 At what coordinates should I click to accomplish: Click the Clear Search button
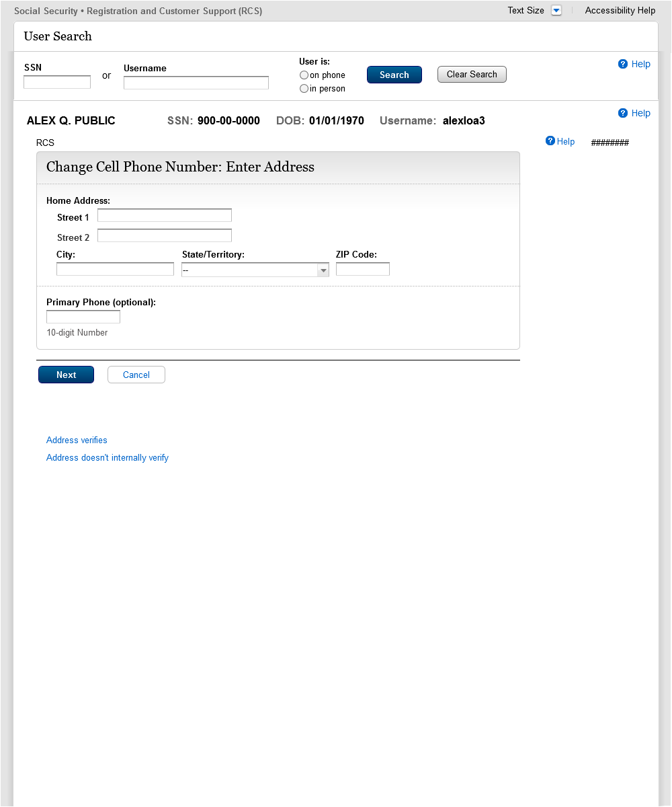(472, 75)
